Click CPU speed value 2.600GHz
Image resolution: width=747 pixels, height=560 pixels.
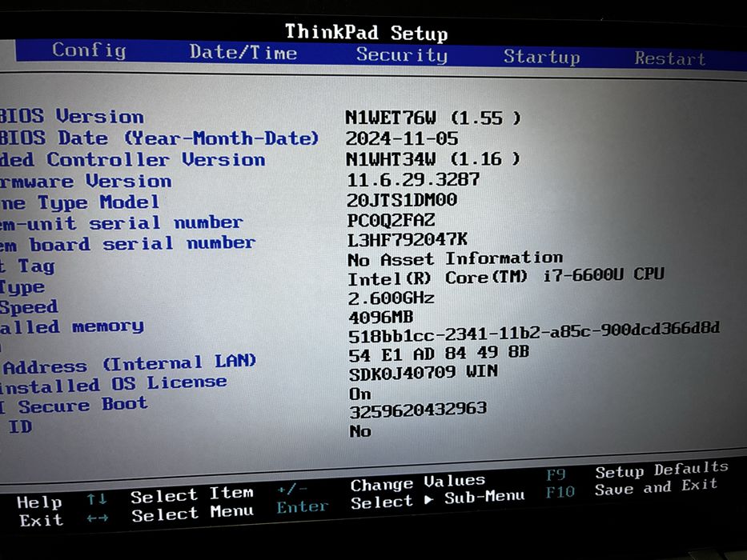391,298
